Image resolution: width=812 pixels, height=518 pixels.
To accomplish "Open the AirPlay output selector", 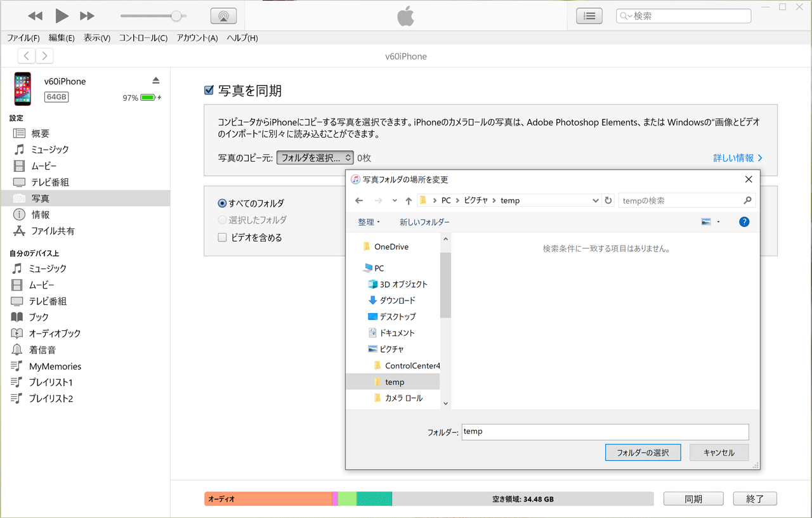I will pyautogui.click(x=223, y=16).
